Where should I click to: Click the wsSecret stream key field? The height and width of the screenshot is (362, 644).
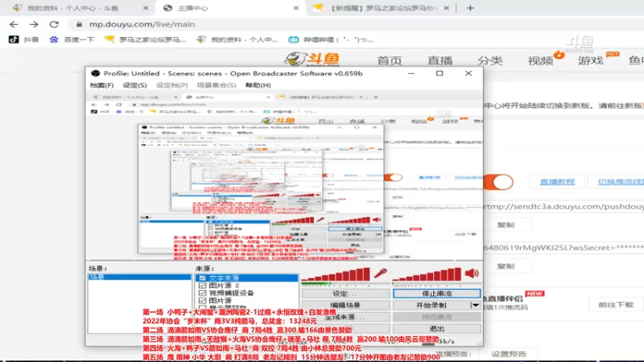(x=564, y=248)
